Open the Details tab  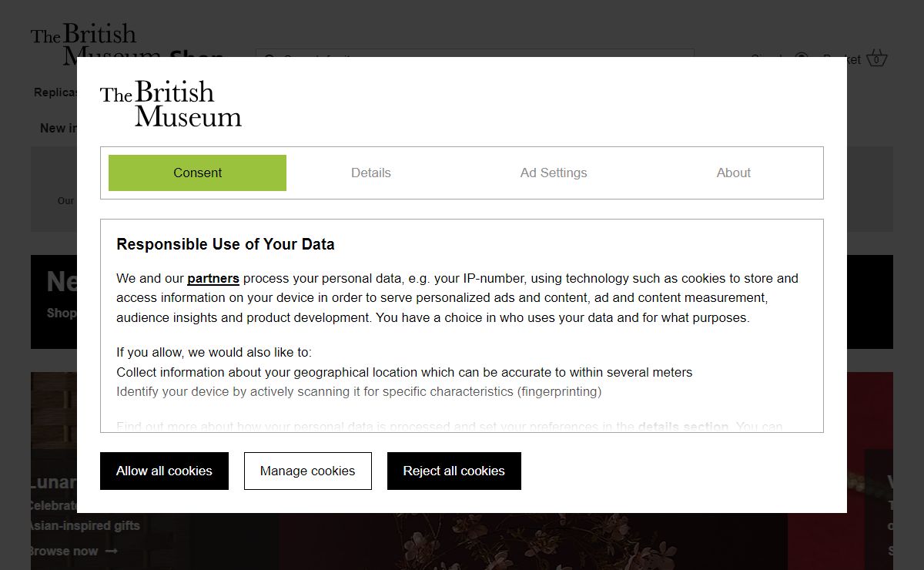[371, 173]
